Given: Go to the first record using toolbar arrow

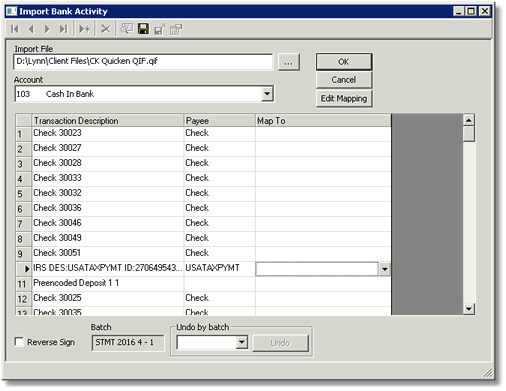Looking at the screenshot, I should [x=15, y=29].
